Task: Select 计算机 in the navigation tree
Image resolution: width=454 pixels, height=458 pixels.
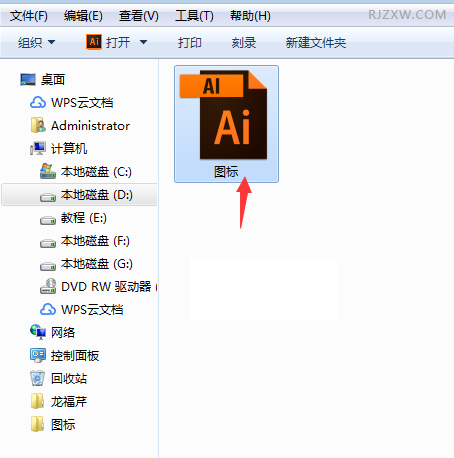Action: [69, 149]
